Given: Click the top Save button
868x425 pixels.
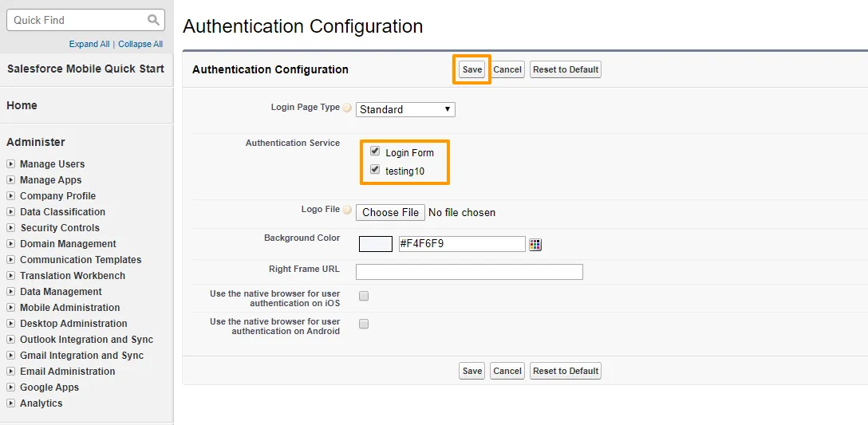Looking at the screenshot, I should 472,69.
